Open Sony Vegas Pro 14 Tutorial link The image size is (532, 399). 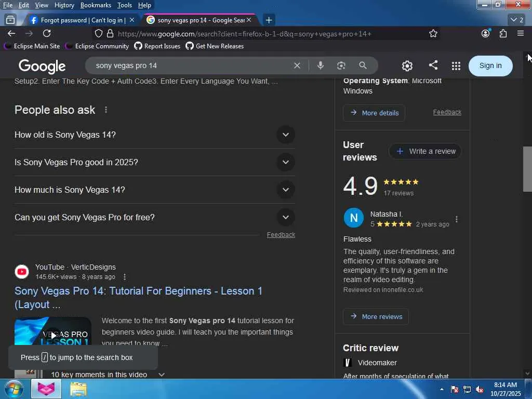click(x=138, y=298)
